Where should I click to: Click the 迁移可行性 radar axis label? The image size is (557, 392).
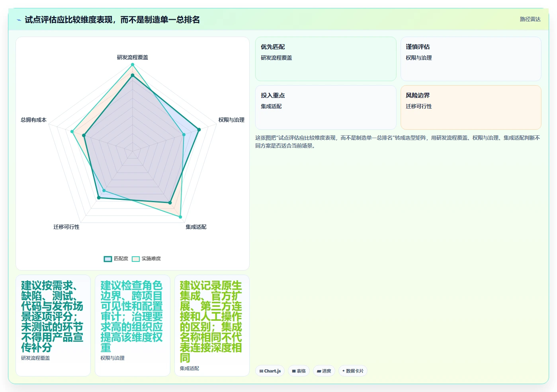[66, 227]
